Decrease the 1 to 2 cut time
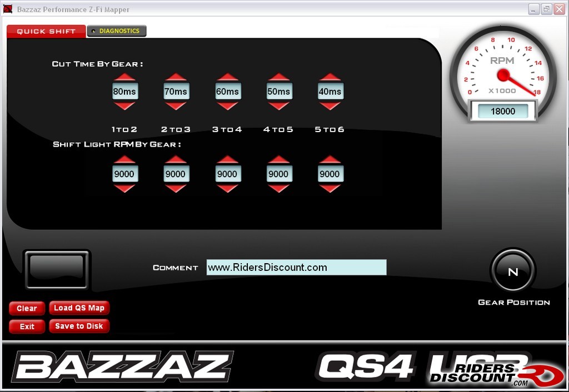This screenshot has height=392, width=569. click(124, 106)
